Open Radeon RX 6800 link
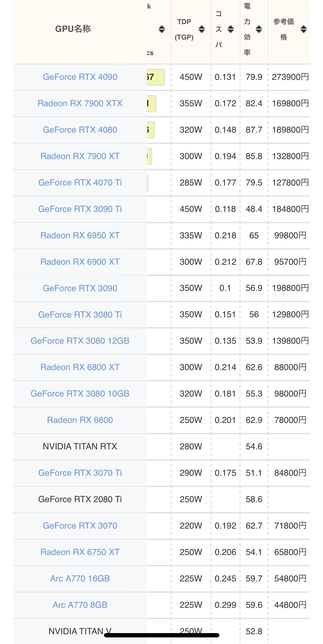The width and height of the screenshot is (323, 644). (x=80, y=420)
